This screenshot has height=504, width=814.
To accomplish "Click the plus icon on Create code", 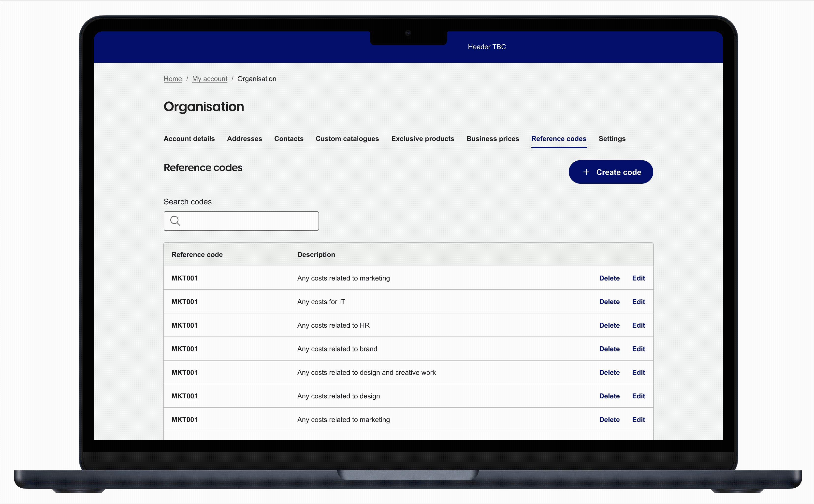I will (586, 172).
